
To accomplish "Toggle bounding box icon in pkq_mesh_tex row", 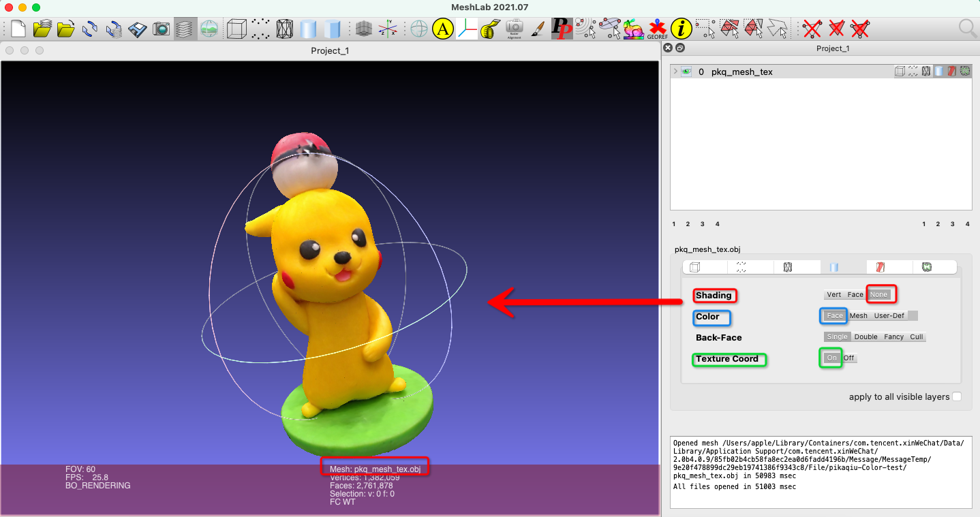I will tap(900, 71).
